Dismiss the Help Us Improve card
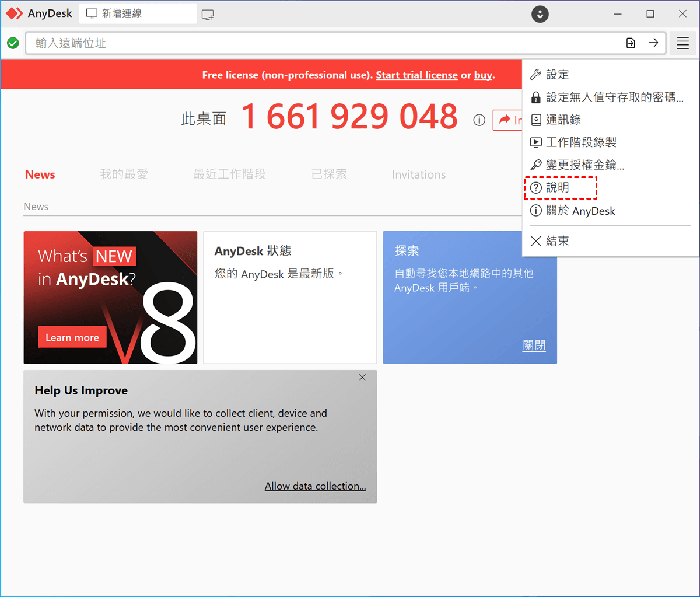The image size is (700, 597). [x=362, y=378]
